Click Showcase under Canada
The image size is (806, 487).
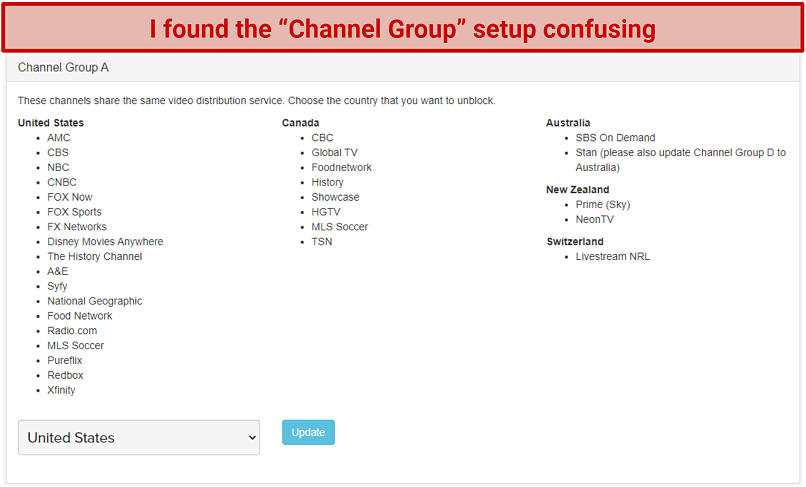pos(335,197)
